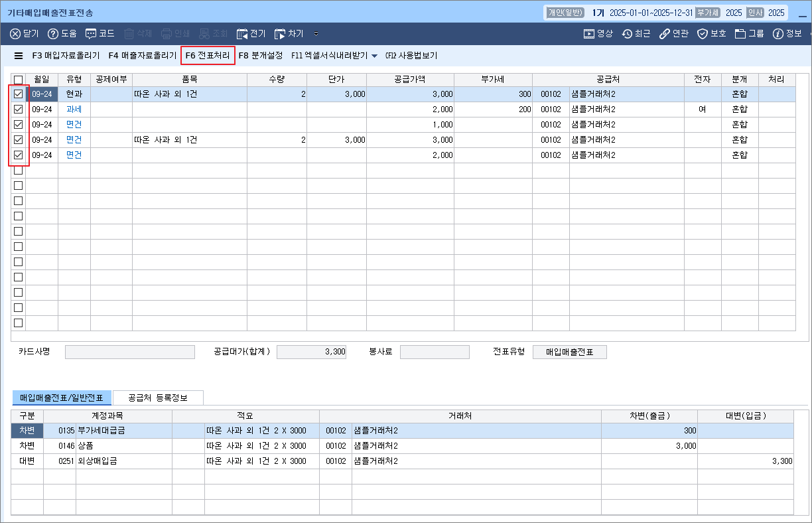Click F6 전표처리
812x523 pixels.
[x=208, y=56]
